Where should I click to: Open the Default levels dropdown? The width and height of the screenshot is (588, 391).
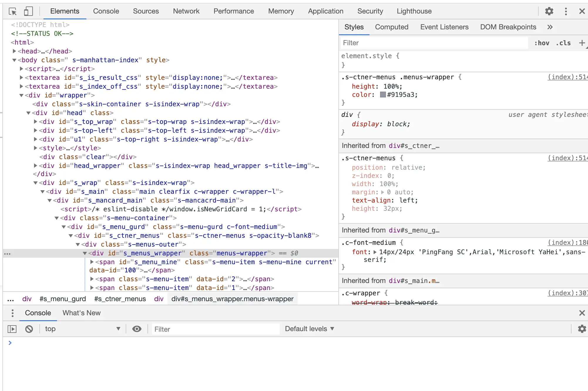pos(310,329)
